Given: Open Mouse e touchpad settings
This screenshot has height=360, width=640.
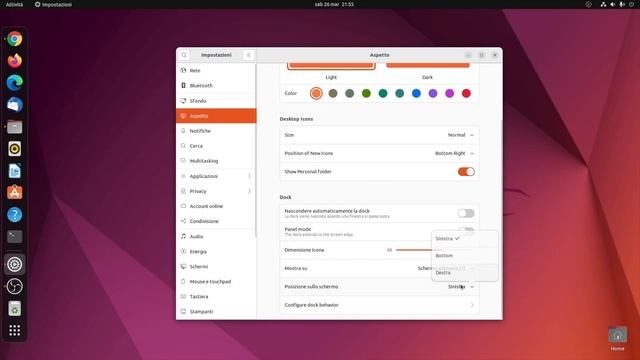Looking at the screenshot, I should coord(216,282).
